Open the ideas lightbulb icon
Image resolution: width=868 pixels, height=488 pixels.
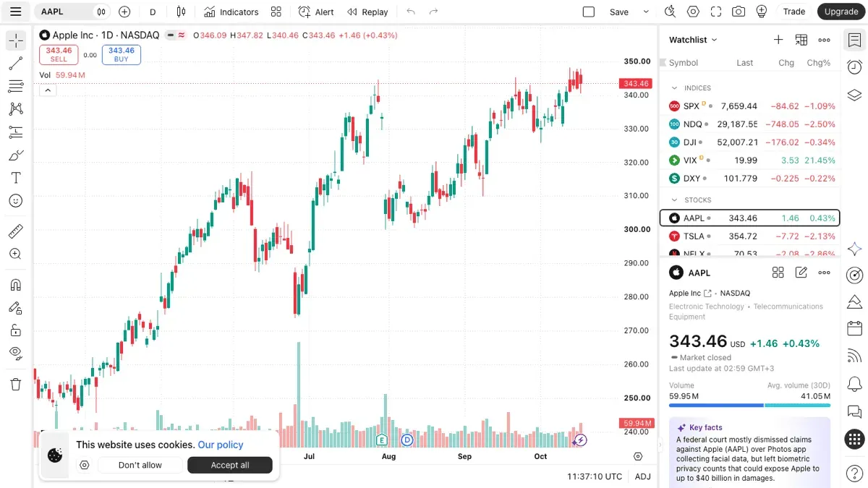click(x=762, y=12)
